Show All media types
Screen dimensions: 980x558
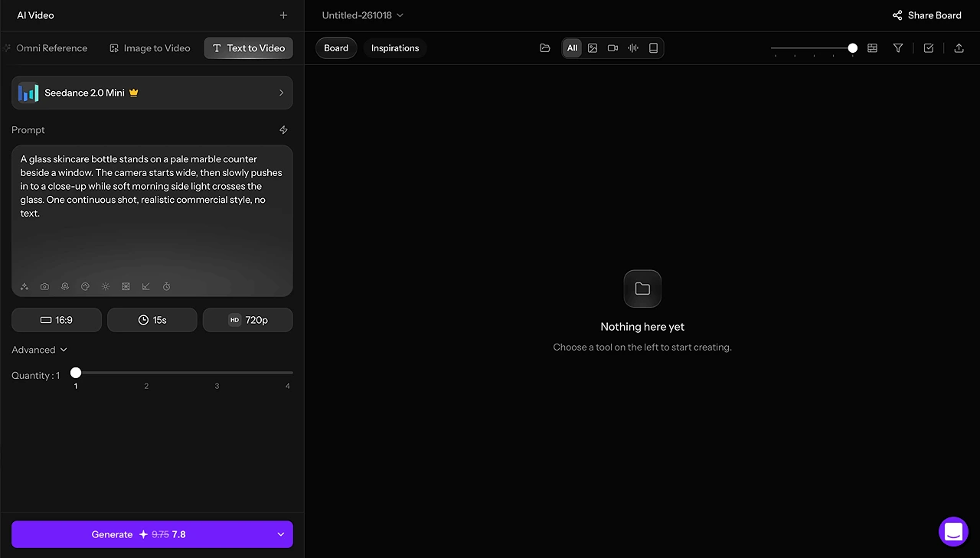[x=572, y=48]
